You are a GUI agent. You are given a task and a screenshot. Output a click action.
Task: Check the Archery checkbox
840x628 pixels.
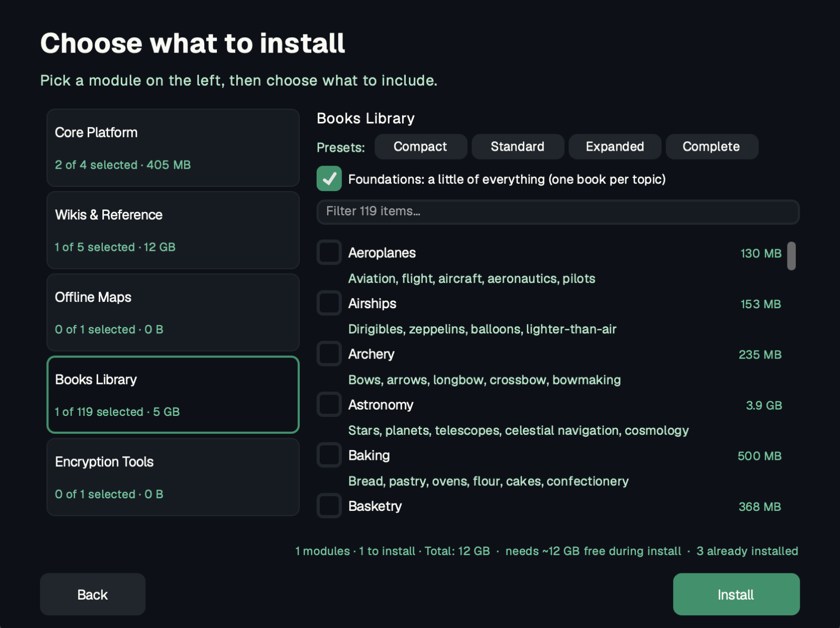tap(329, 354)
